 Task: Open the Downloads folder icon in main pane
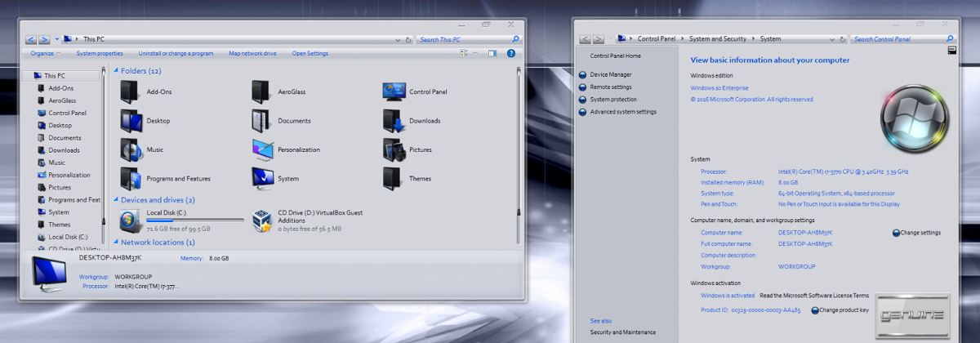click(394, 121)
